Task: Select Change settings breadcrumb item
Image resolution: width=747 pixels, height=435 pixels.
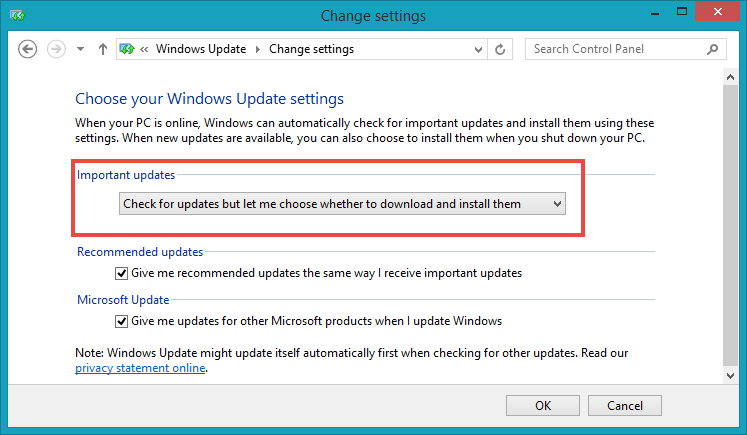Action: click(312, 49)
